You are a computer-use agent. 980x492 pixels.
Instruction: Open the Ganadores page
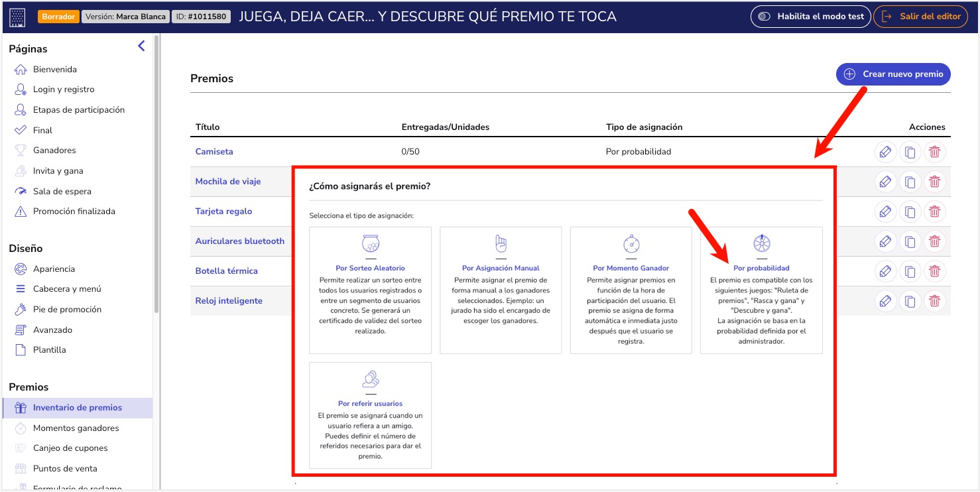click(55, 150)
